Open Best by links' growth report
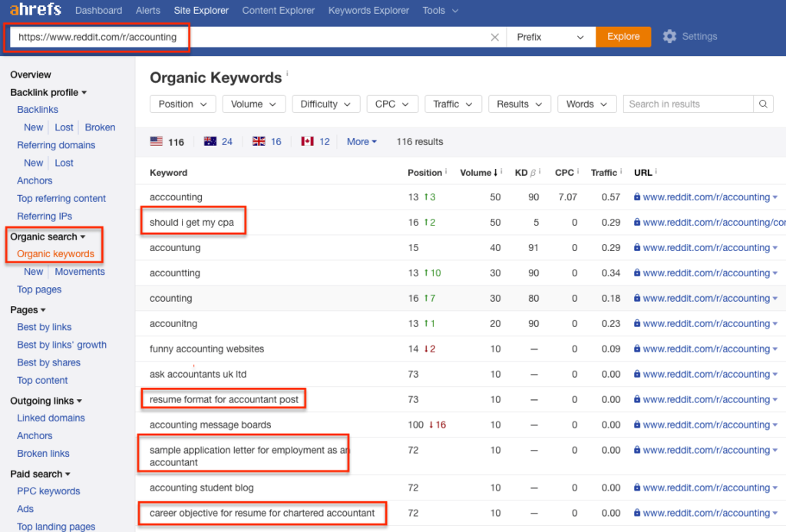786x532 pixels. click(x=61, y=345)
